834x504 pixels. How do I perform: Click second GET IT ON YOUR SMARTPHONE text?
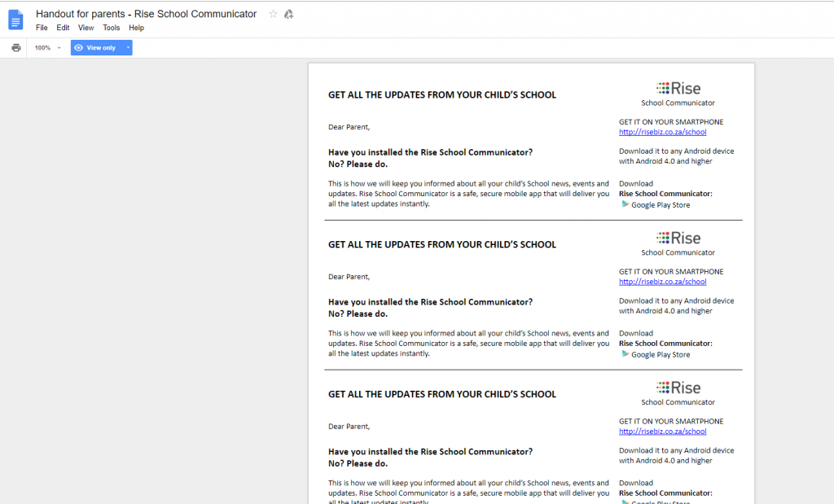671,272
